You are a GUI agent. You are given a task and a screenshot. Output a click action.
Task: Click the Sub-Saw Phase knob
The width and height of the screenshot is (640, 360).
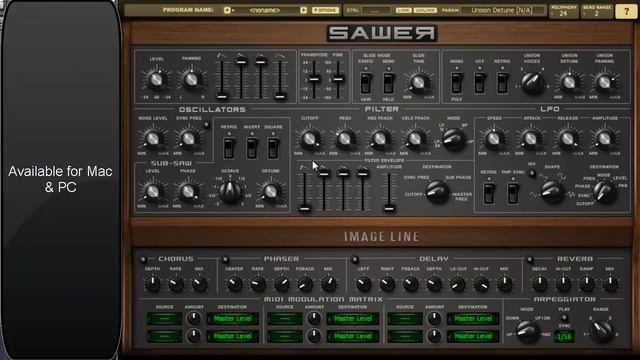188,191
